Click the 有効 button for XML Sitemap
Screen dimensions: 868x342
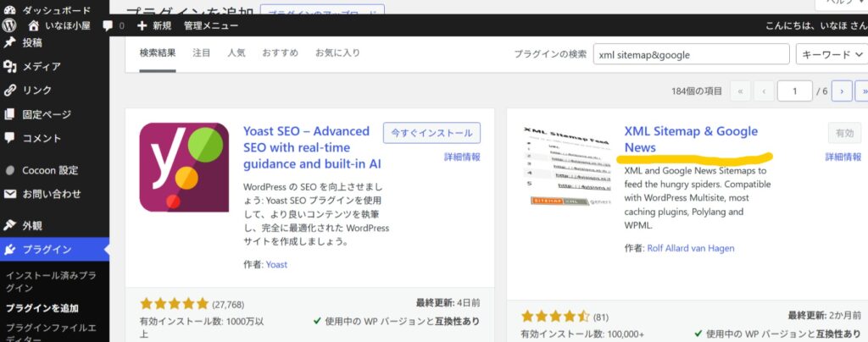tap(845, 133)
